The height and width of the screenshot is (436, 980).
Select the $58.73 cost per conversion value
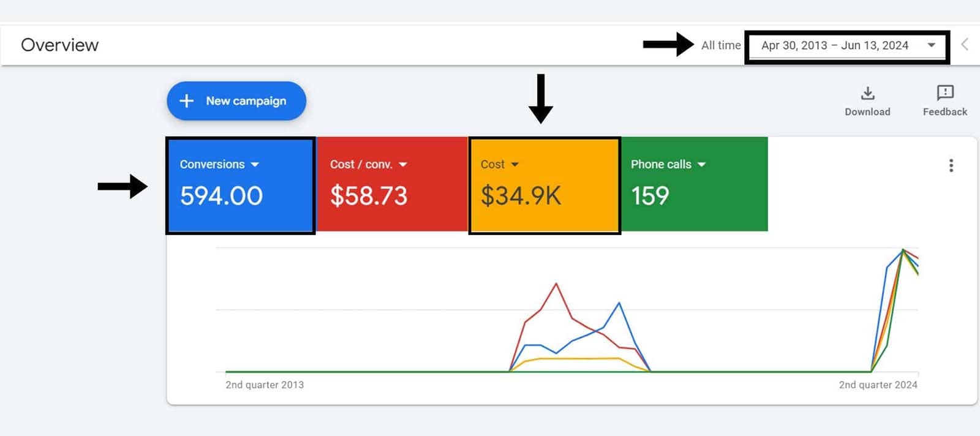point(368,196)
